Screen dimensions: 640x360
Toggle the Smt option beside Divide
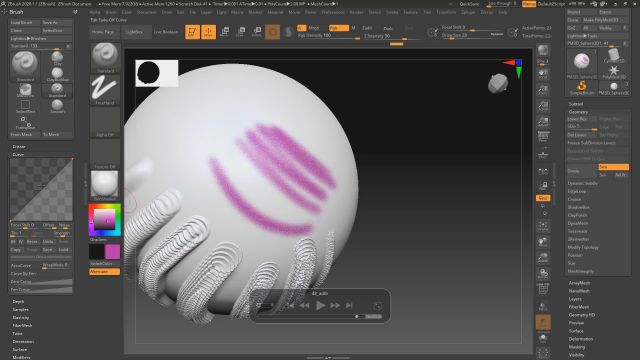tap(613, 167)
